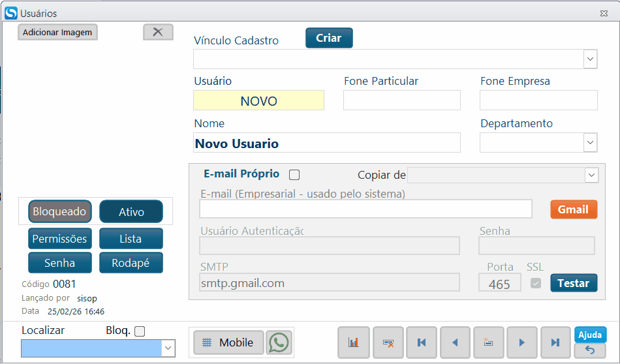620x364 pixels.
Task: Expand the Localizar combo box
Action: (x=168, y=349)
